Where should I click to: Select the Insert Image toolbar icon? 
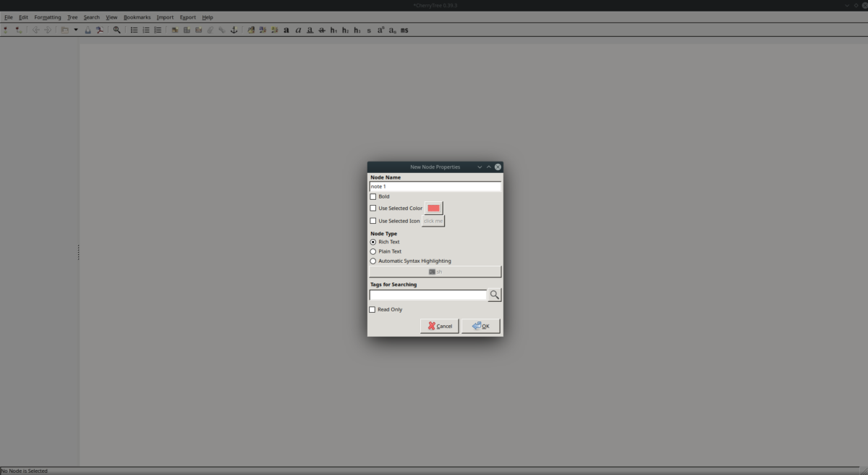[x=174, y=30]
